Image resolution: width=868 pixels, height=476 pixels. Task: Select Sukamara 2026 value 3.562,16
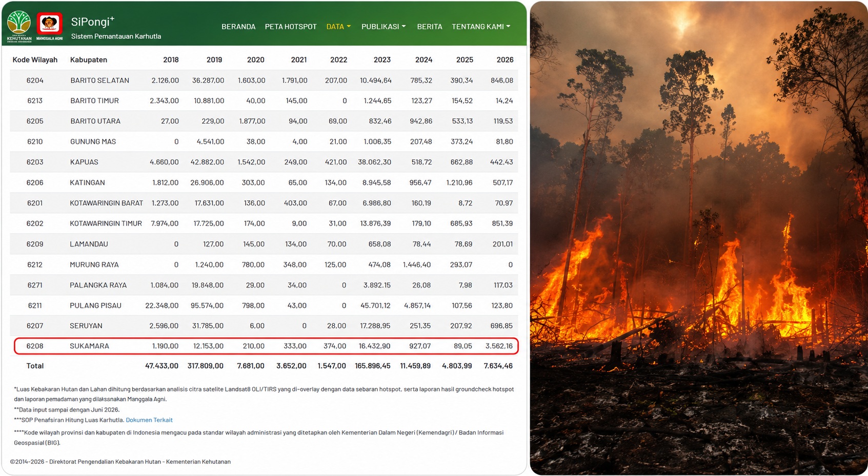[499, 346]
